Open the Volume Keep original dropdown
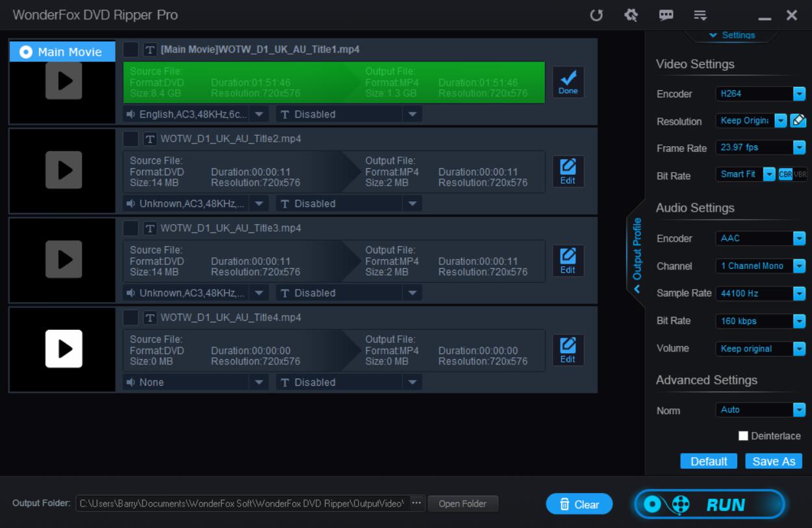The image size is (812, 528). tap(760, 349)
